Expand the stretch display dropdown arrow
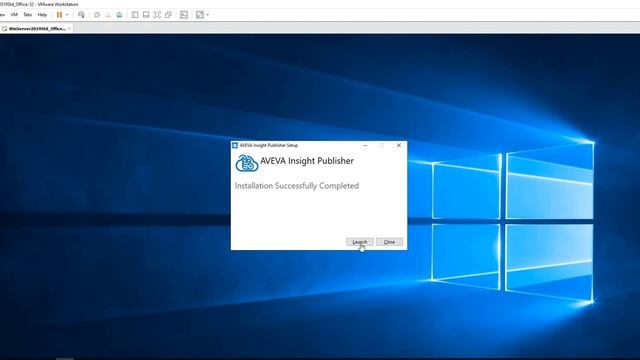This screenshot has height=360, width=640. coord(207,15)
